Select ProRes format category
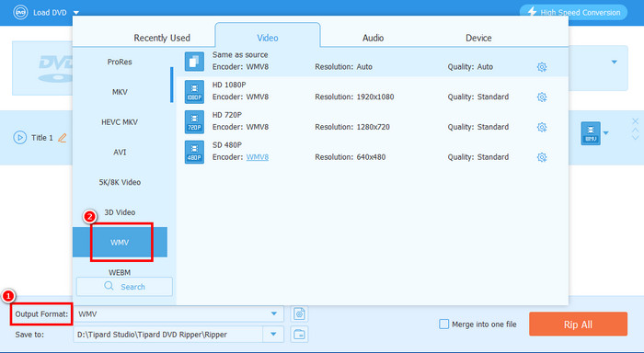This screenshot has width=644, height=353. [120, 62]
